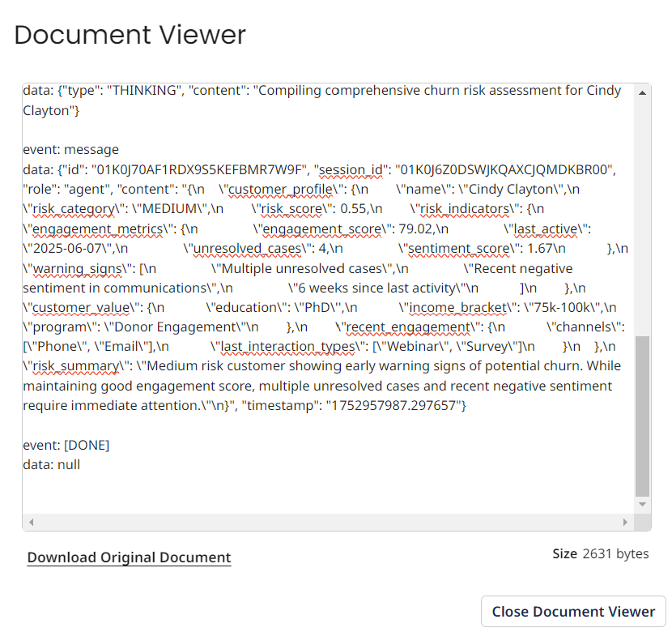Click the vertical scrollbar down arrow
The width and height of the screenshot is (672, 632).
[x=643, y=505]
